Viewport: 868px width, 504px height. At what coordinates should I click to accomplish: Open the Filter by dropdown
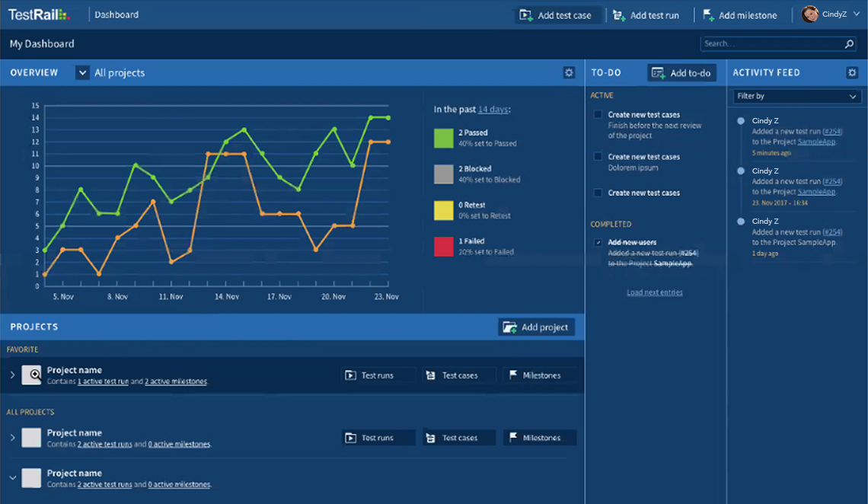click(796, 96)
